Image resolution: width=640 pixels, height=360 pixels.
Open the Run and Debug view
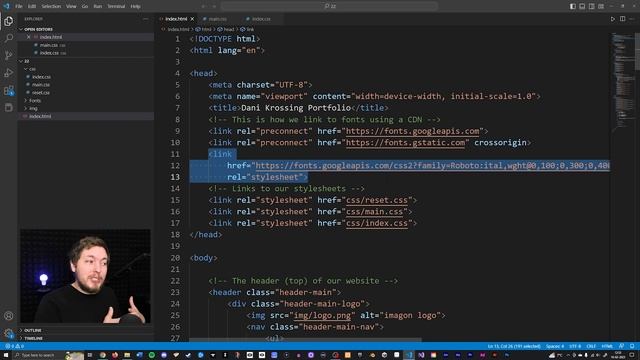[x=9, y=73]
